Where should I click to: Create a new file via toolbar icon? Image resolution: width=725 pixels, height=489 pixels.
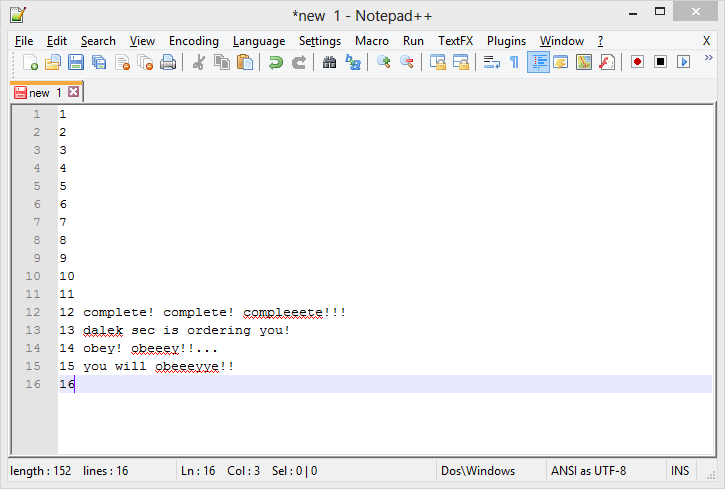30,62
